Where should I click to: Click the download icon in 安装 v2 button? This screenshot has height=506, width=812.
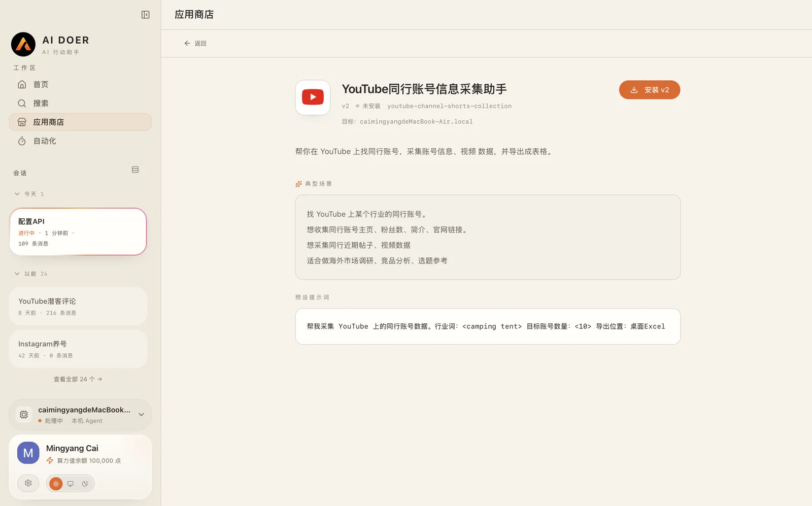tap(634, 90)
